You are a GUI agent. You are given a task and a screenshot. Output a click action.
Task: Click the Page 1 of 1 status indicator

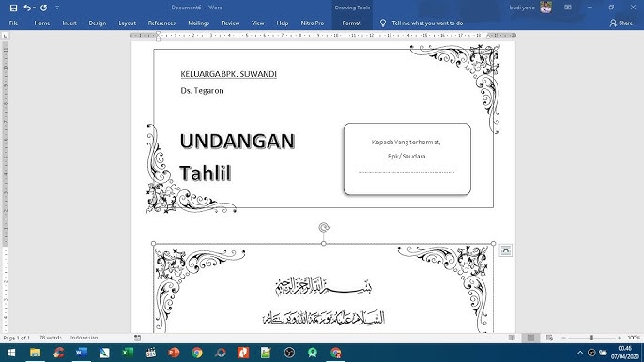[x=17, y=338]
